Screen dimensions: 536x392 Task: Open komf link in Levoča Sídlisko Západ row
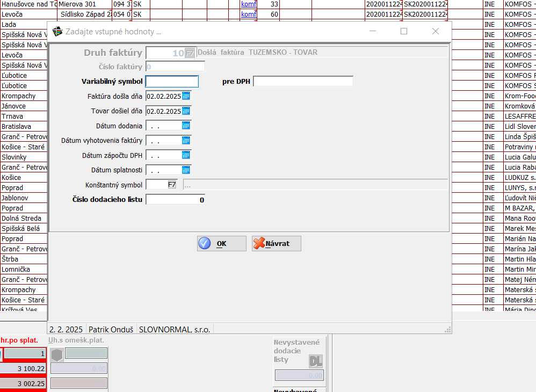[248, 14]
